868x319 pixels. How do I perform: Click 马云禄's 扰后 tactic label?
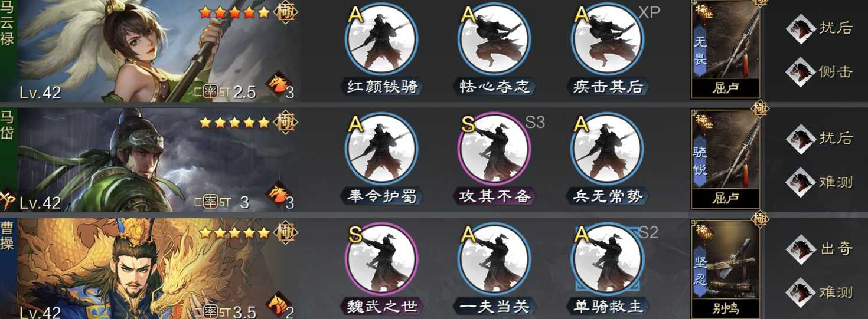click(837, 27)
